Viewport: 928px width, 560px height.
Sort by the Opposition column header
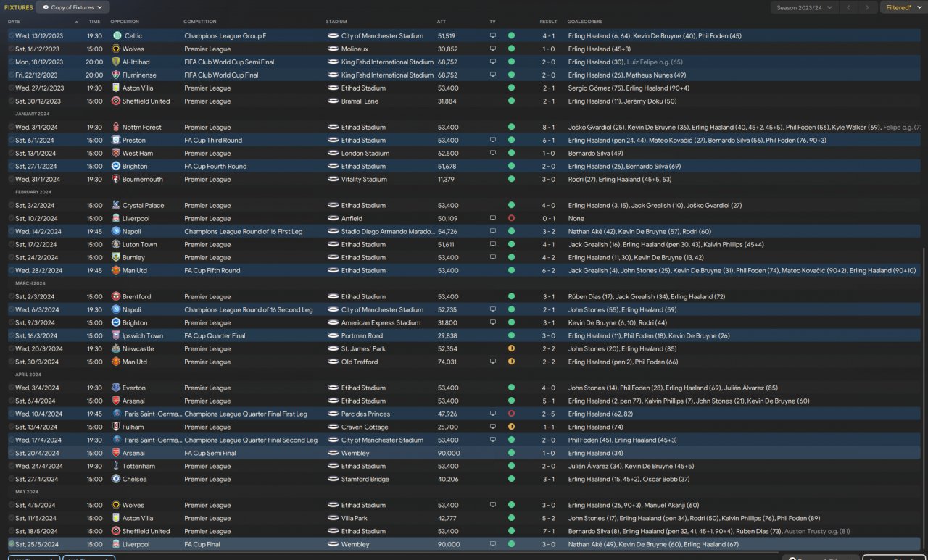click(x=125, y=22)
